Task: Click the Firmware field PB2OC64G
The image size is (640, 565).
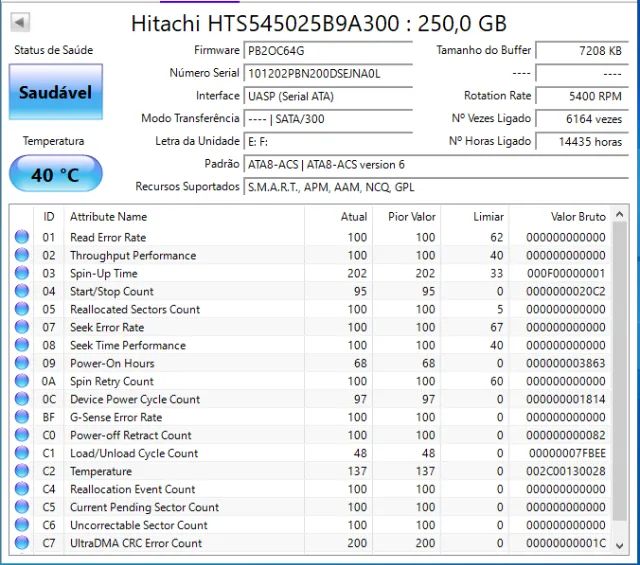Action: pyautogui.click(x=328, y=51)
